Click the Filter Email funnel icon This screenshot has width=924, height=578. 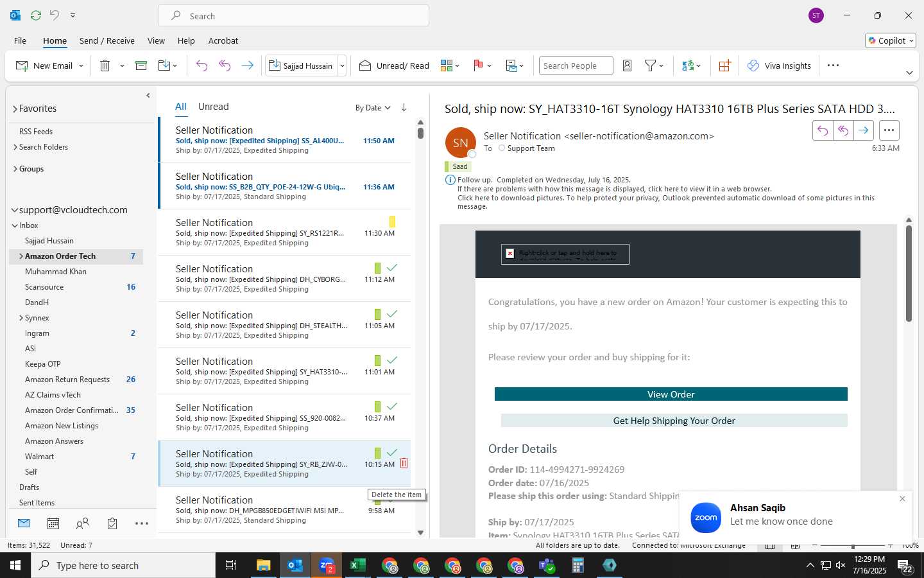pos(650,66)
